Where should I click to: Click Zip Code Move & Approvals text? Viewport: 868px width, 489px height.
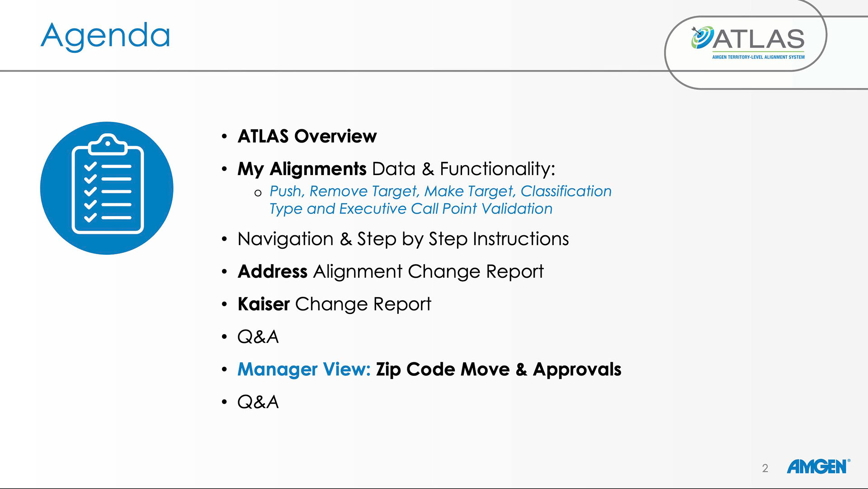tap(499, 370)
